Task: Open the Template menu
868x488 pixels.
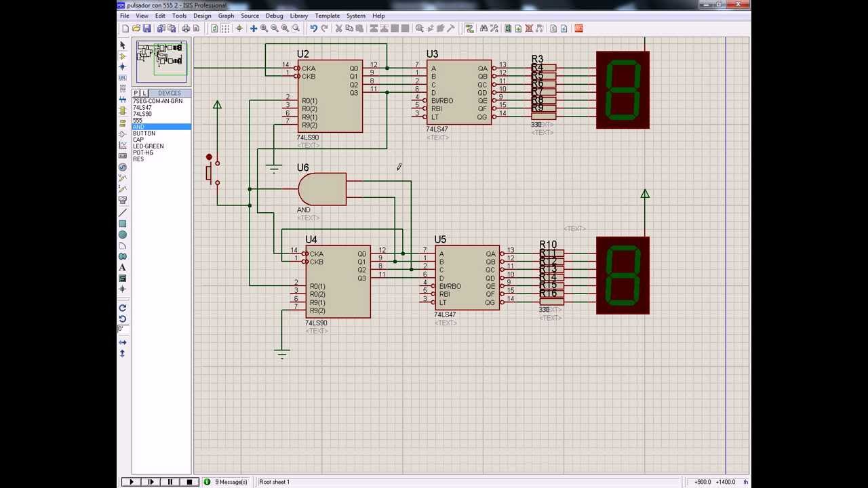Action: point(327,16)
